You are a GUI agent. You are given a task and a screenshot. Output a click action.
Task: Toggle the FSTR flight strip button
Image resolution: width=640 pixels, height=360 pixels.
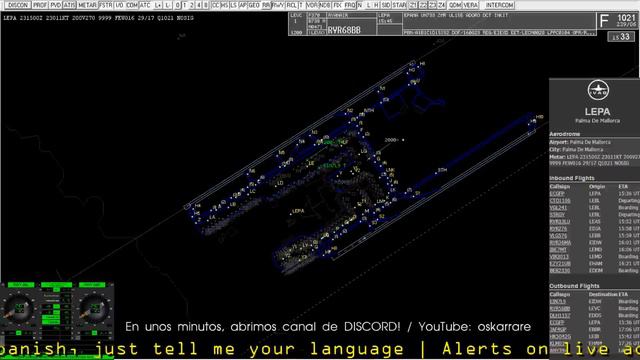[105, 5]
